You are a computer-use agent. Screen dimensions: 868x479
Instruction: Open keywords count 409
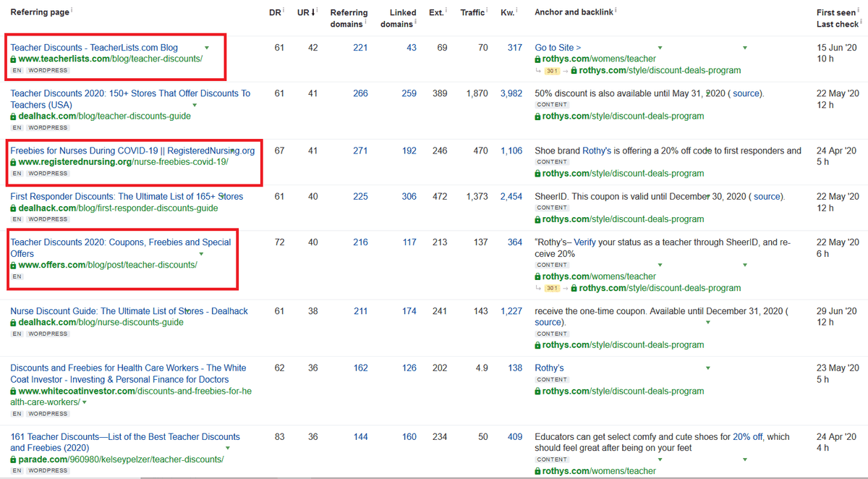[515, 436]
